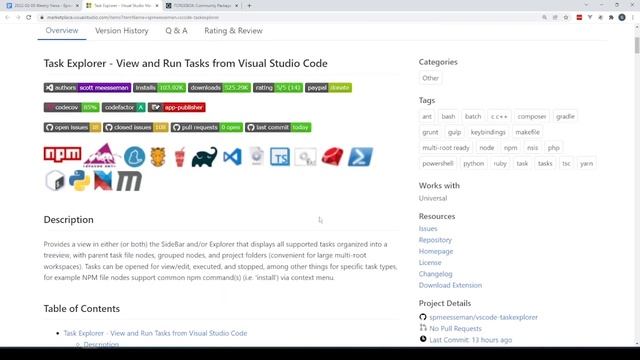Click the powershell tag

coord(438,163)
